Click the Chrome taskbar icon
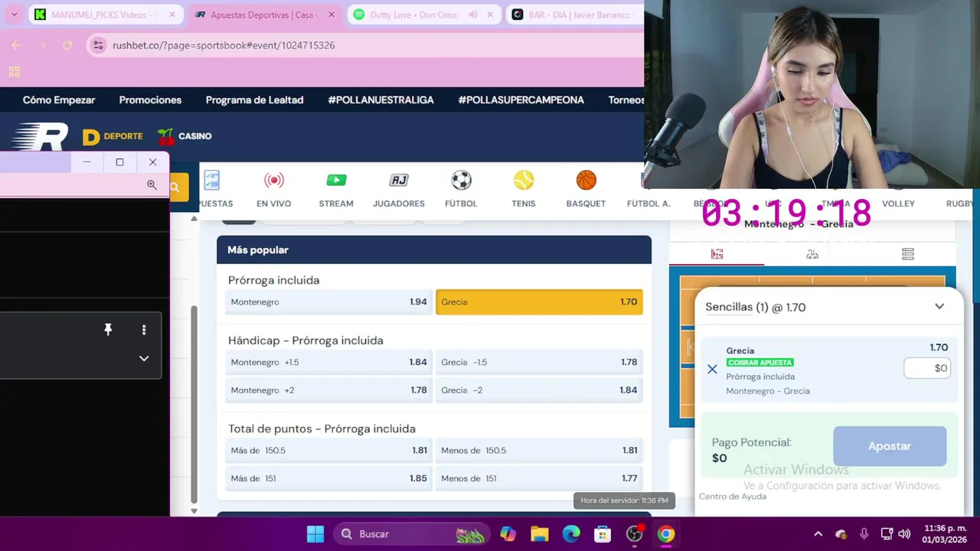The image size is (980, 551). tap(666, 534)
